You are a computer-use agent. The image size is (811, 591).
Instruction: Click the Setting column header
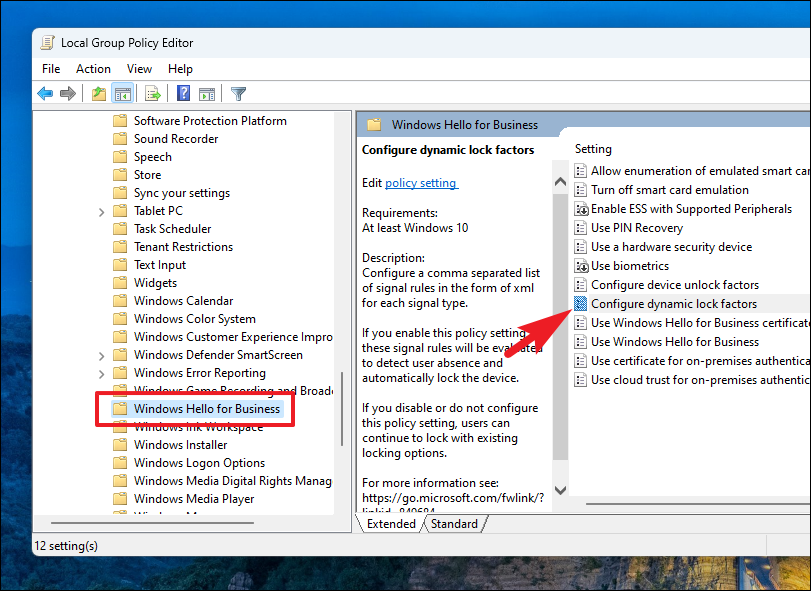coord(593,149)
